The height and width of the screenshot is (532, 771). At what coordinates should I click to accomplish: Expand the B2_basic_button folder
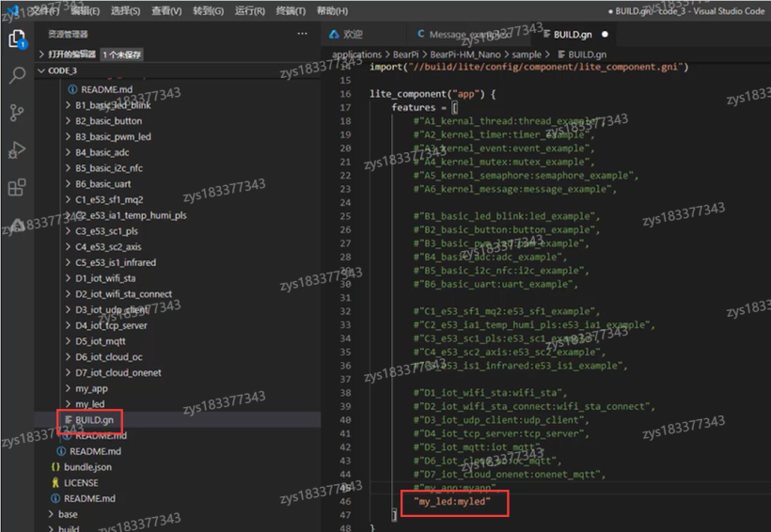click(108, 120)
